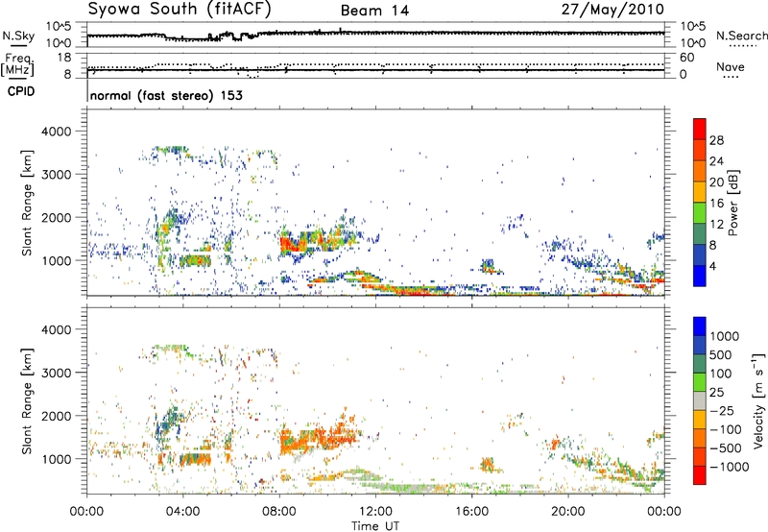
Task: Pick the light green 12–16 dB Power swatch
Action: point(700,213)
